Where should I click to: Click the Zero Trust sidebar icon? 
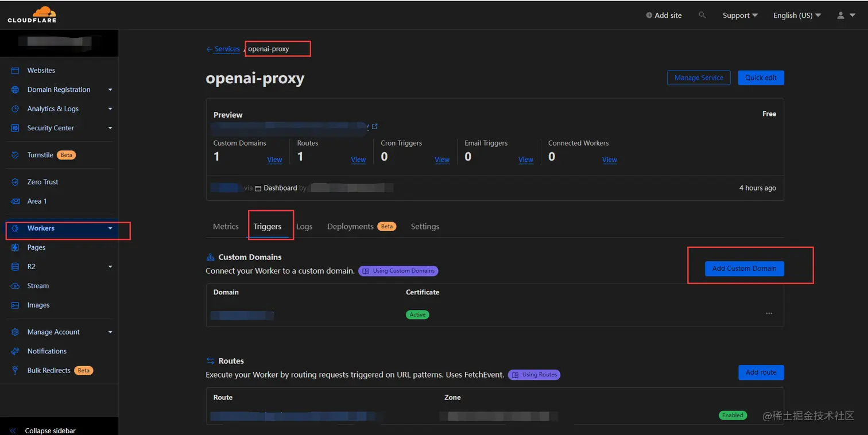point(15,182)
